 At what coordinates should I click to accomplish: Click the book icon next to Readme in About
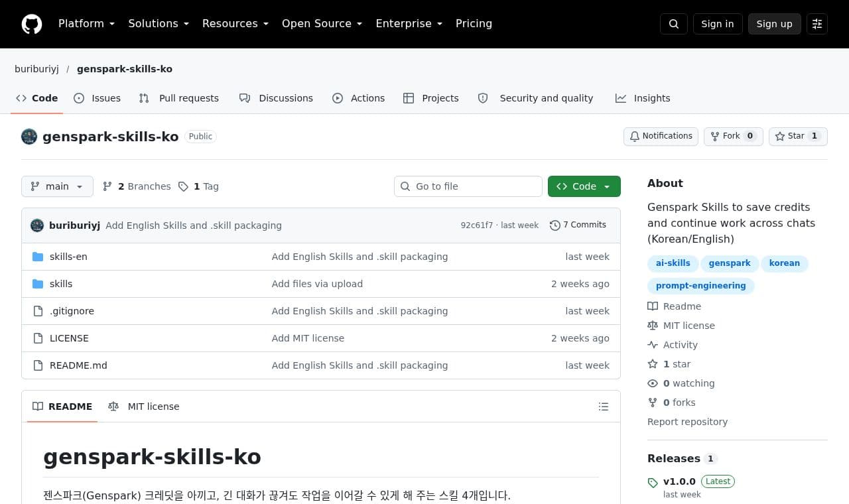[x=653, y=306]
